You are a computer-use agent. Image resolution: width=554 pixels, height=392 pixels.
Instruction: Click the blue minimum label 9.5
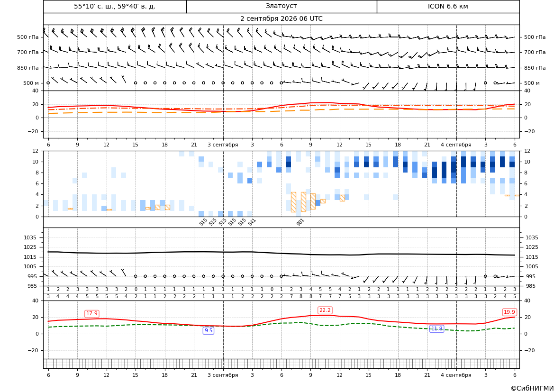click(209, 330)
